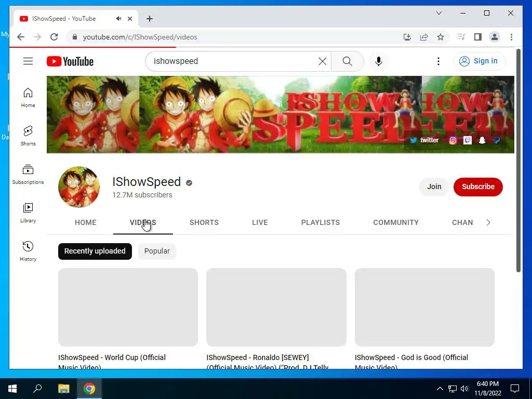Open the LIVE channel tab

click(x=260, y=222)
